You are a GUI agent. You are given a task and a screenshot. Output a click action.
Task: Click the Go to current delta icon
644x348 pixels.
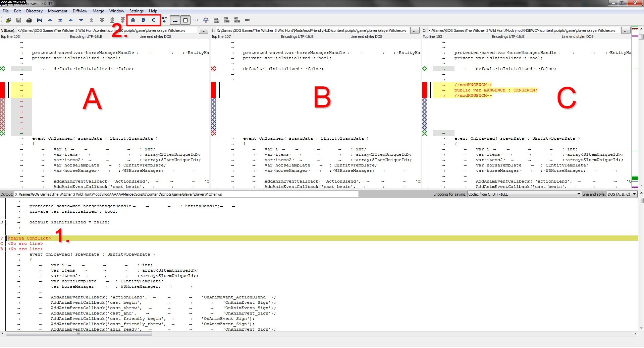(x=40, y=20)
